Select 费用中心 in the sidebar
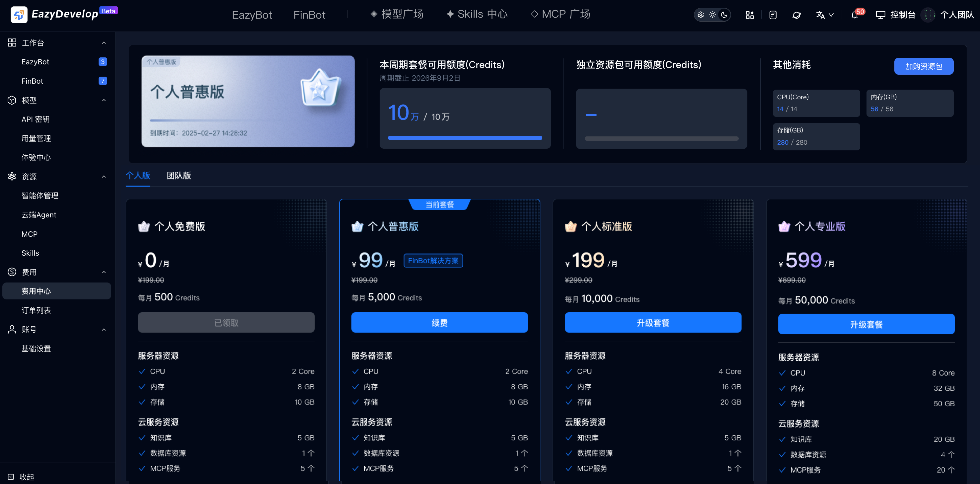The width and height of the screenshot is (980, 484). (57, 291)
